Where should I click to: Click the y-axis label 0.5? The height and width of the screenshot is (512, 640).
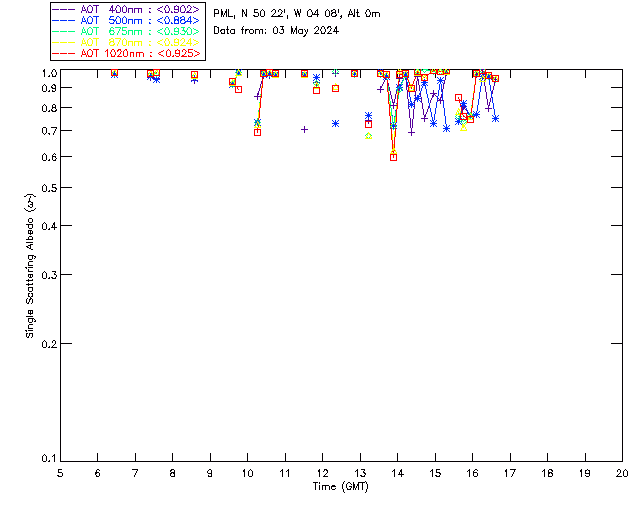pos(49,188)
